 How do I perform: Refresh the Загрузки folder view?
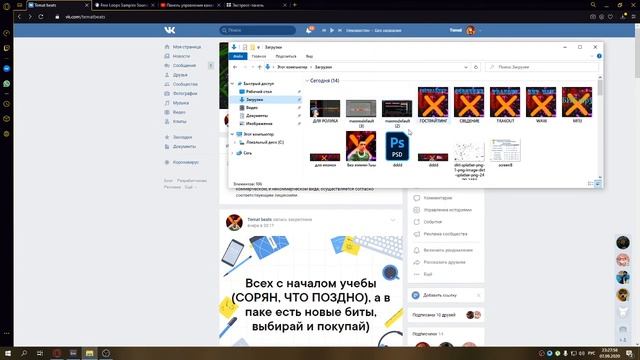coord(476,67)
